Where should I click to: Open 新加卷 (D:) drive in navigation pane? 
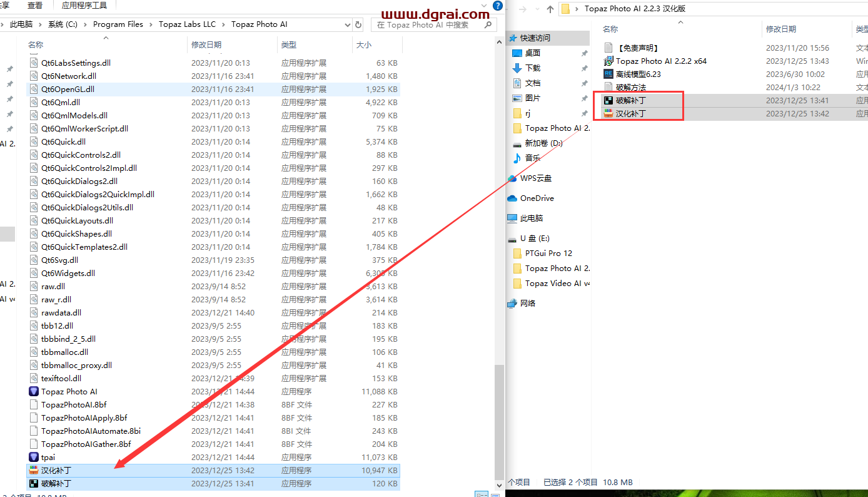[x=543, y=143]
